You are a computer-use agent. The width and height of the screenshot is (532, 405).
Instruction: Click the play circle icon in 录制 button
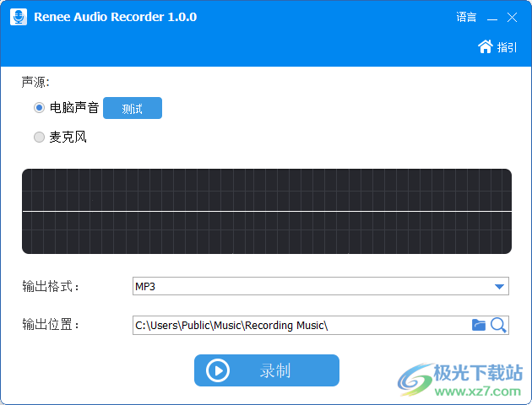[218, 370]
